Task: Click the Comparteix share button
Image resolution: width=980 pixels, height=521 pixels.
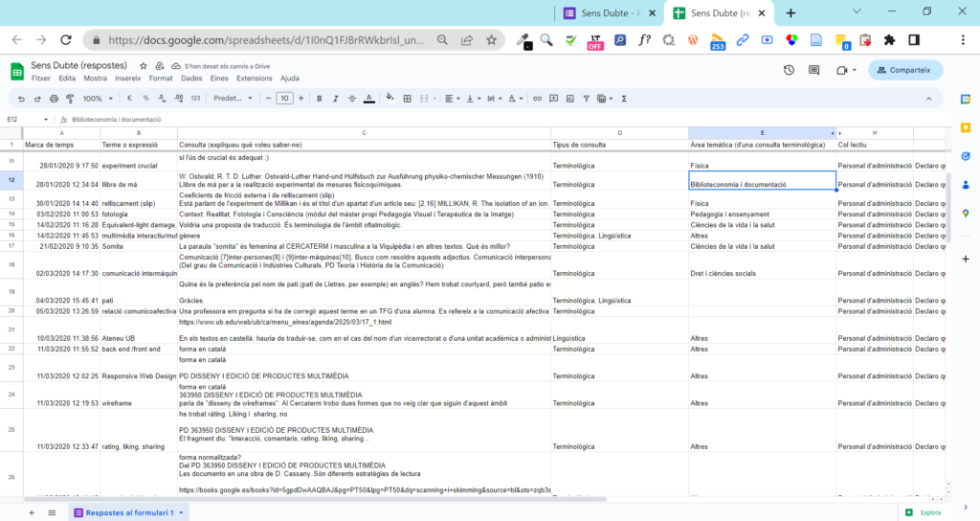Action: pyautogui.click(x=905, y=70)
